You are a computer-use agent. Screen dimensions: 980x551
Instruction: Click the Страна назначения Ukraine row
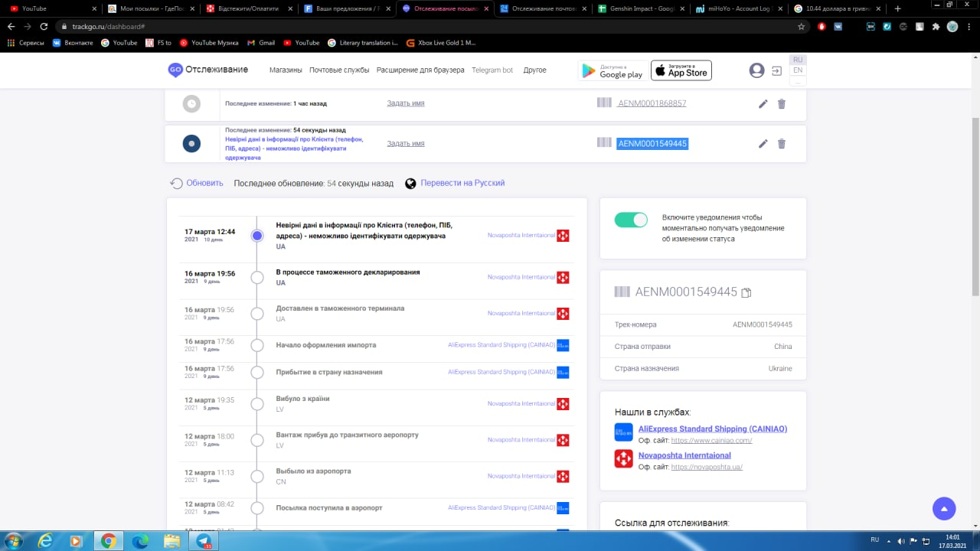[x=703, y=368]
